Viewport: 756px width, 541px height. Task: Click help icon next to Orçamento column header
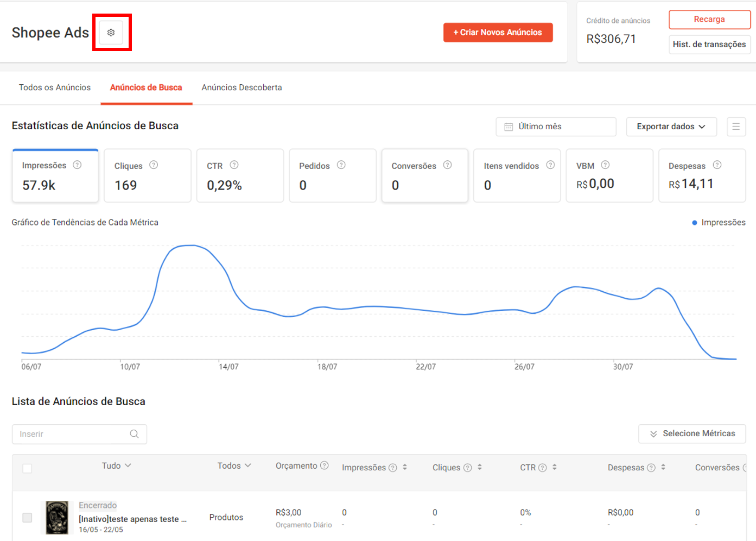pos(324,465)
